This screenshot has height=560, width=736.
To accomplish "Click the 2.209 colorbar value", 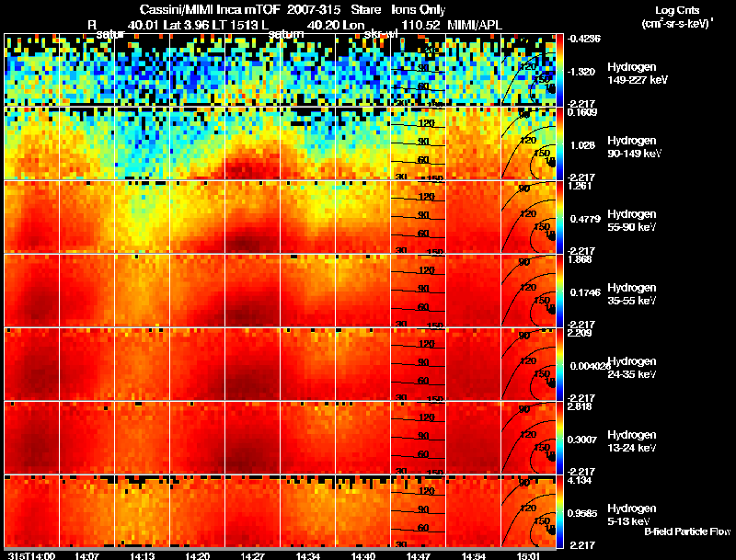I will [x=580, y=333].
